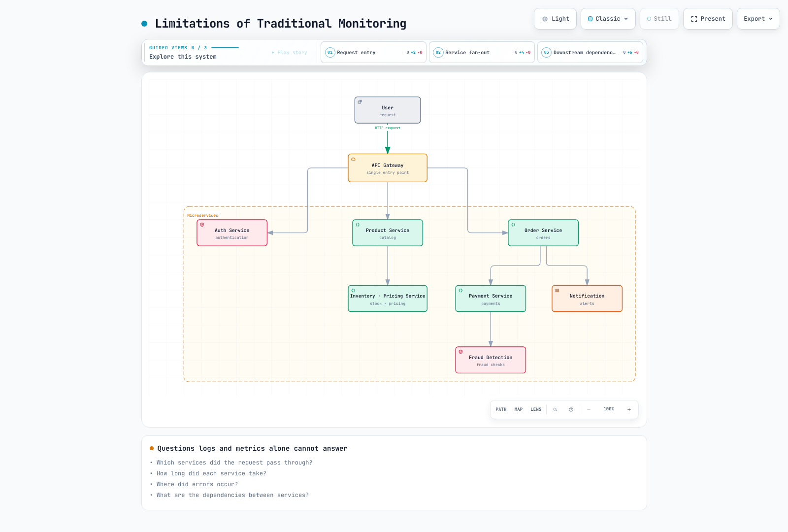Select the Fraud Detection node label
The image size is (788, 532).
tap(491, 358)
